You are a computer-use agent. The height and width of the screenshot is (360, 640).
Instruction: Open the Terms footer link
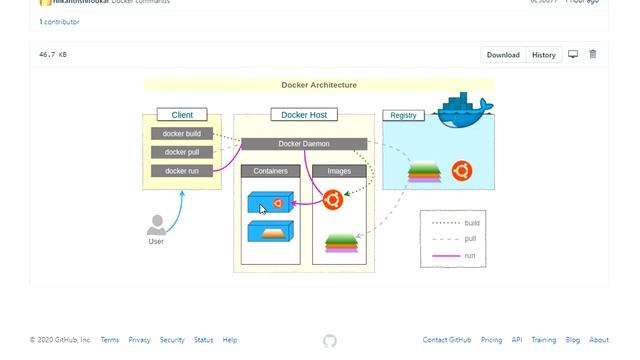[110, 340]
